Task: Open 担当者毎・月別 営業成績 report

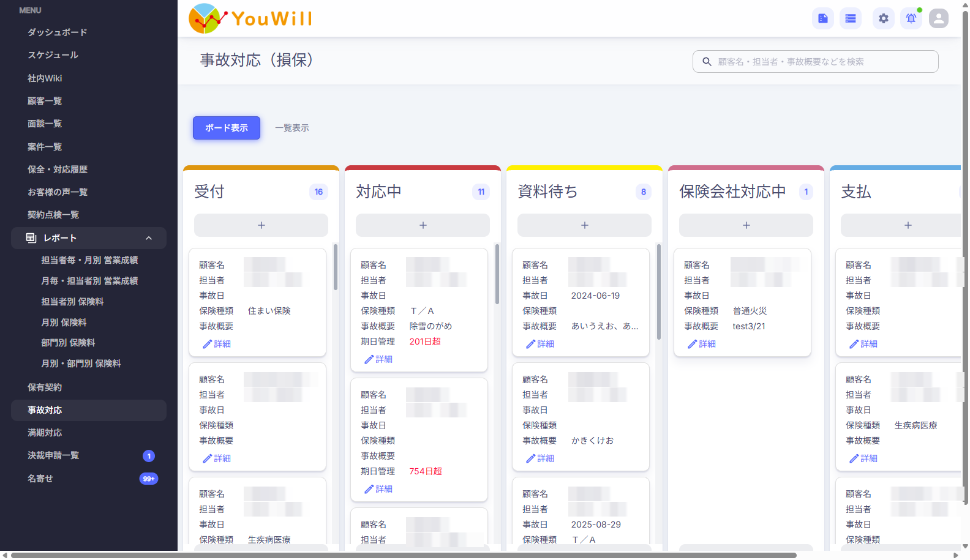Action: 89,260
